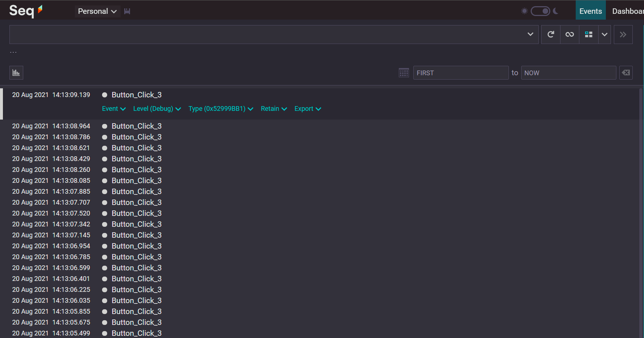Clear the date range with backspace icon

[x=626, y=73]
